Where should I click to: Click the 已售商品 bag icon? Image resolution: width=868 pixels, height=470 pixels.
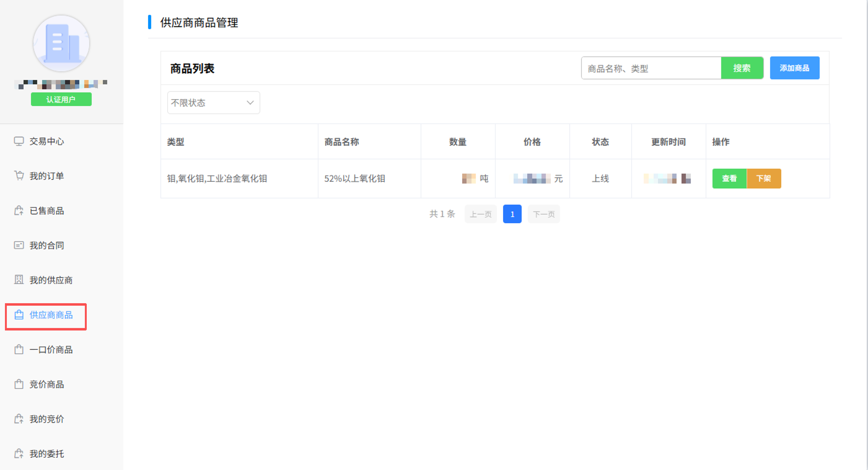tap(19, 211)
